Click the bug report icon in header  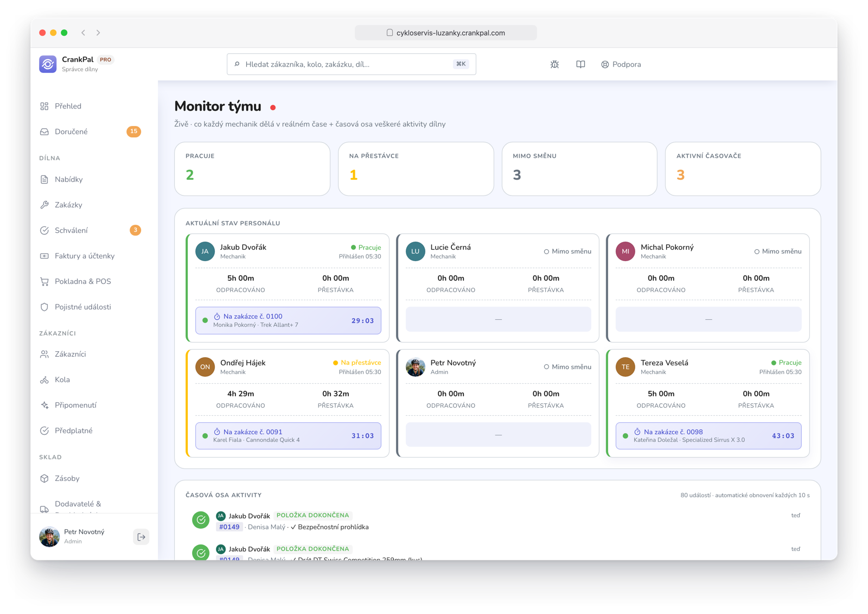[554, 64]
